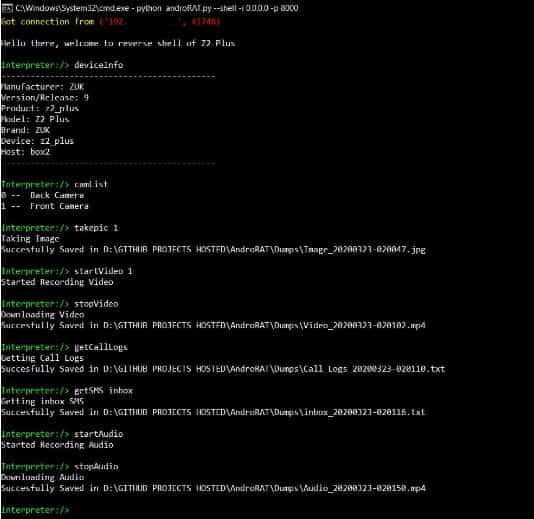534x519 pixels.
Task: Click the 'Version/Release: 9' line
Action: point(45,97)
